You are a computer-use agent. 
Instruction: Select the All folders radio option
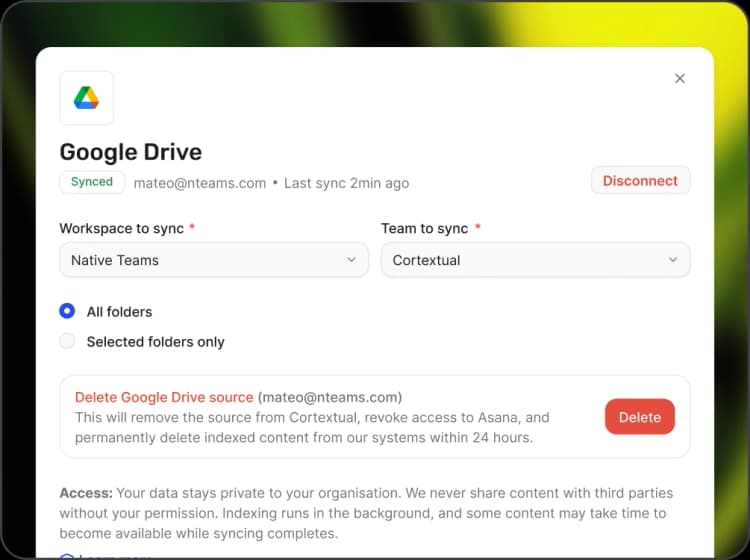click(67, 311)
